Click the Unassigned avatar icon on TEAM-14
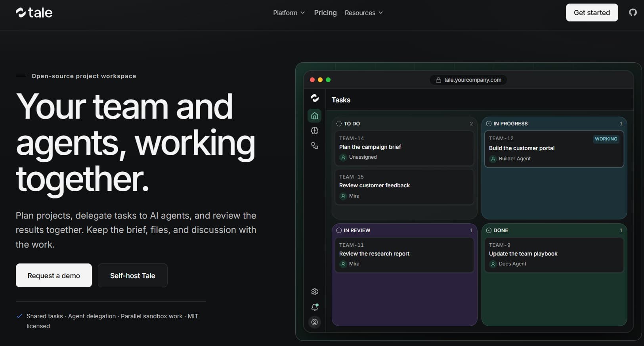Image resolution: width=644 pixels, height=346 pixels. coord(343,158)
